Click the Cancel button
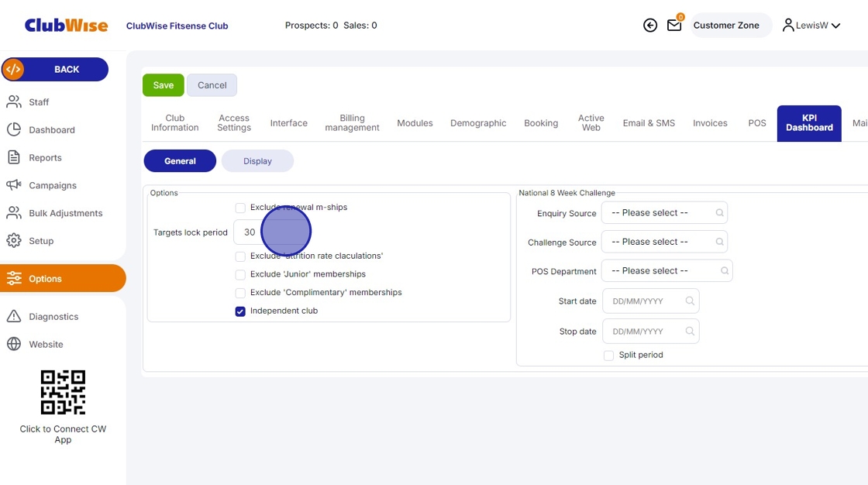The image size is (868, 485). point(212,85)
